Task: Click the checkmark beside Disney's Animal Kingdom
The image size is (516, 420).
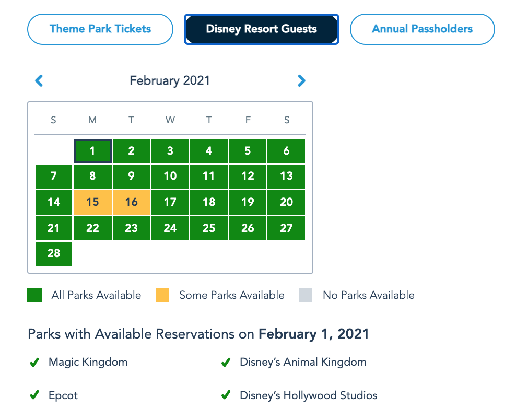Action: coord(226,363)
